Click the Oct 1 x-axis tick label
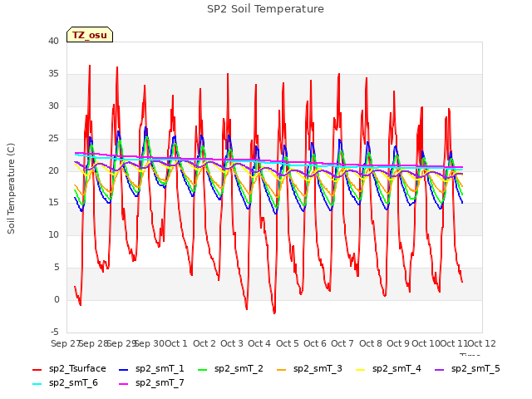532x399 pixels. coord(176,343)
